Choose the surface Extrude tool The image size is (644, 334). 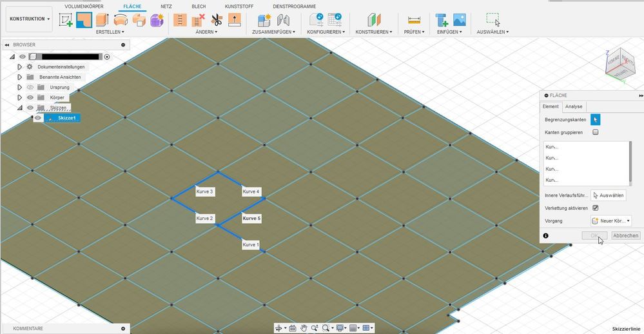102,20
